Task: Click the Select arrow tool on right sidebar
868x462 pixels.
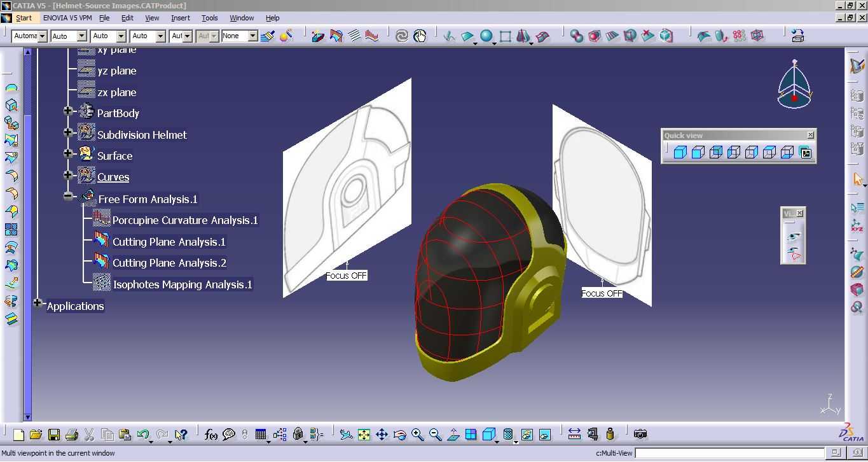Action: [857, 180]
